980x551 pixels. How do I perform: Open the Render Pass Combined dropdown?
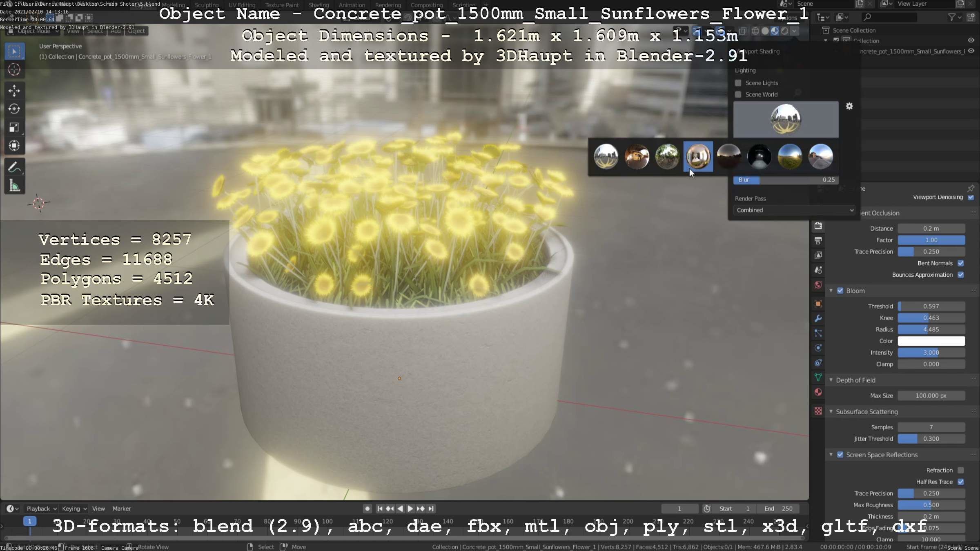click(x=794, y=210)
